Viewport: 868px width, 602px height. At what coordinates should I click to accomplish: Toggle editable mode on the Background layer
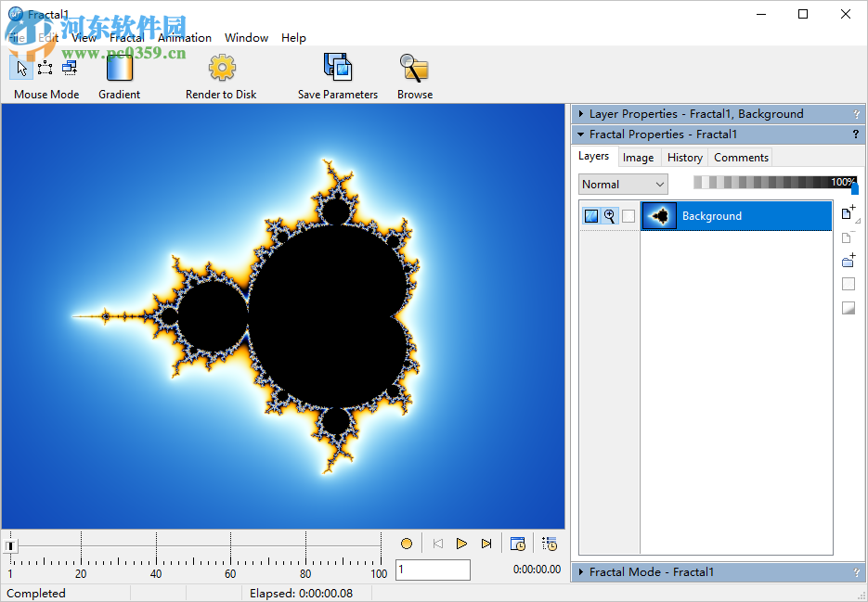[612, 215]
